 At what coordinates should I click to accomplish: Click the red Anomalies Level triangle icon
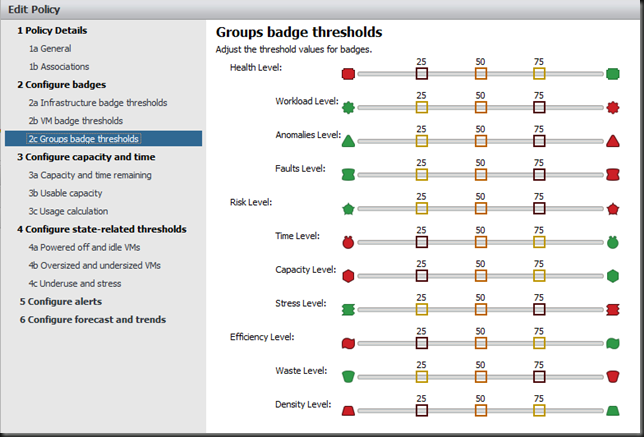pyautogui.click(x=613, y=141)
